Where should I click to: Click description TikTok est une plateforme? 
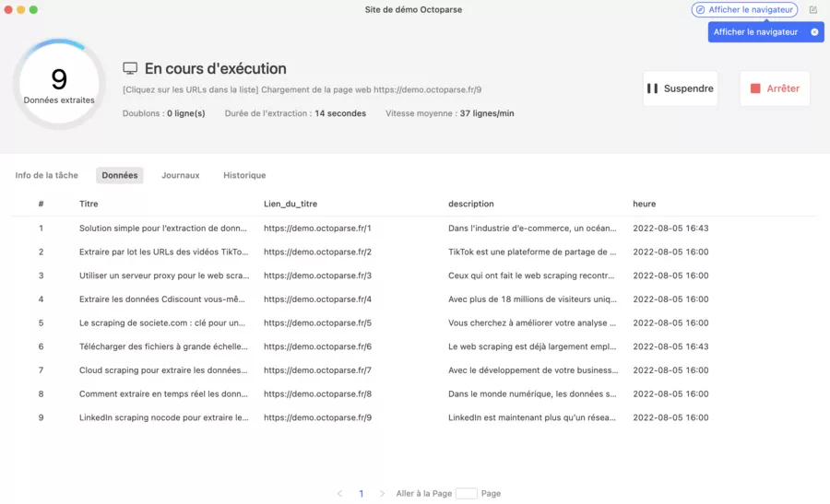532,252
